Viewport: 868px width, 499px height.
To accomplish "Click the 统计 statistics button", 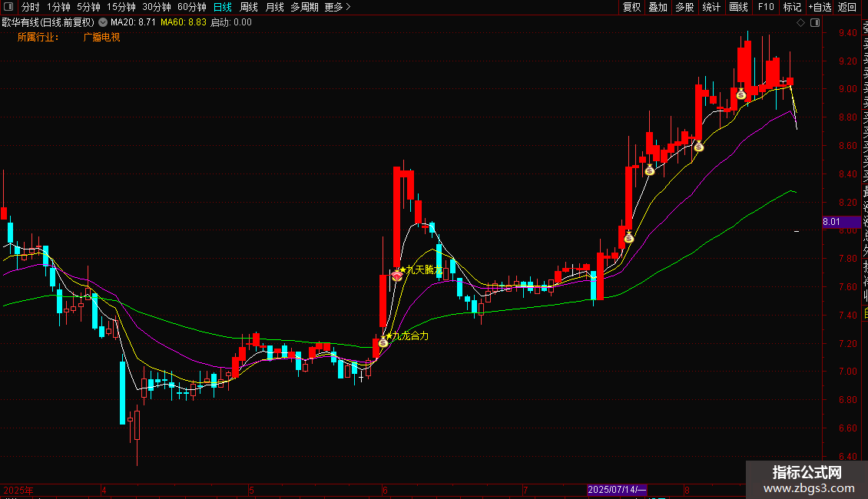I will tap(711, 7).
